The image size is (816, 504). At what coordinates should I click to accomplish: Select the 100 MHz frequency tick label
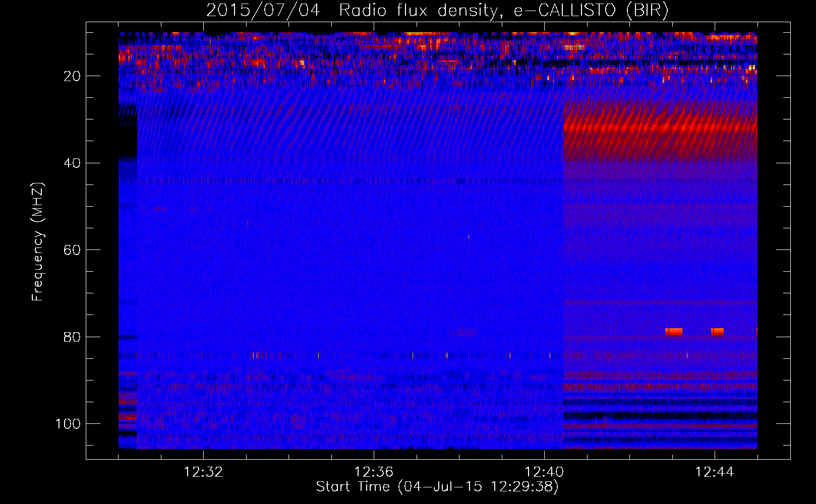click(68, 424)
